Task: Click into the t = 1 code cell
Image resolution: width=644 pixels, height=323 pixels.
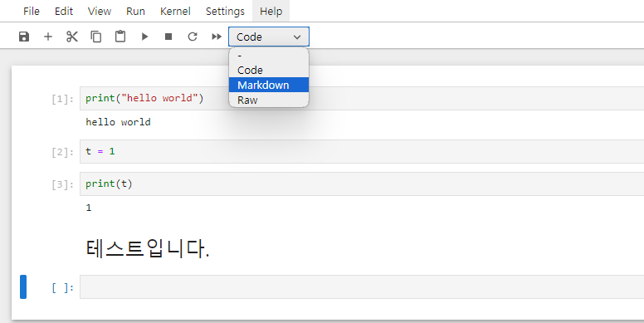Action: pos(362,152)
